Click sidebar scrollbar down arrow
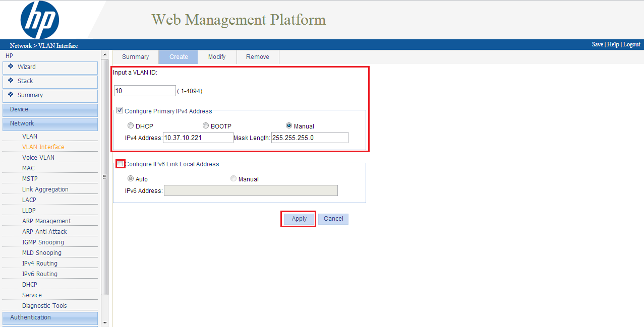 (x=105, y=322)
